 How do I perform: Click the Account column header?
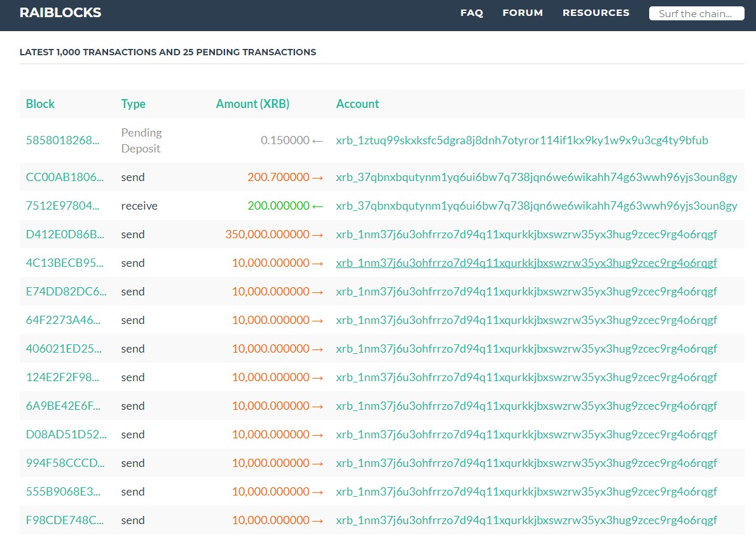click(357, 104)
